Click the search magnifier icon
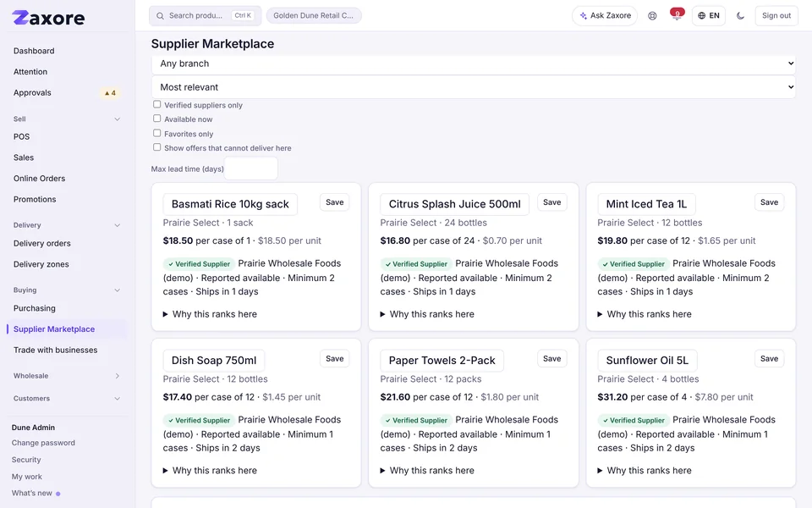 click(x=160, y=15)
